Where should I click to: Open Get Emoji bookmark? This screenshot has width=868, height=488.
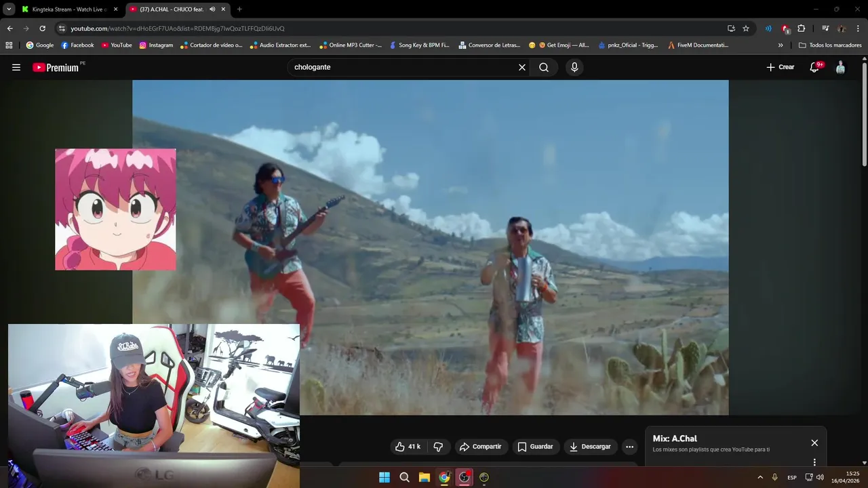click(559, 45)
